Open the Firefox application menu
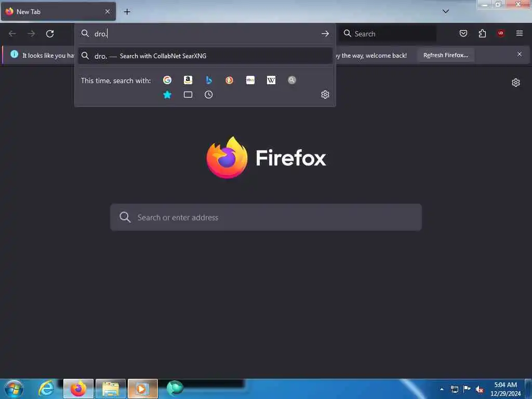The height and width of the screenshot is (399, 532). pos(520,33)
